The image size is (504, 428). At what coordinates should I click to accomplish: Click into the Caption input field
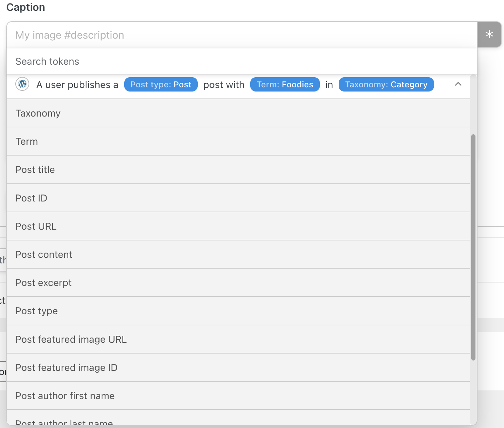point(242,35)
